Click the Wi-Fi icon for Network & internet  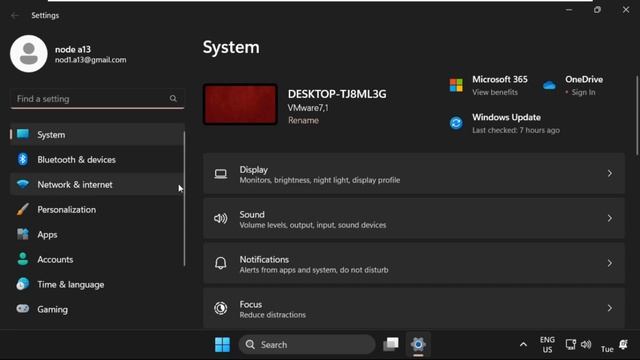(23, 184)
